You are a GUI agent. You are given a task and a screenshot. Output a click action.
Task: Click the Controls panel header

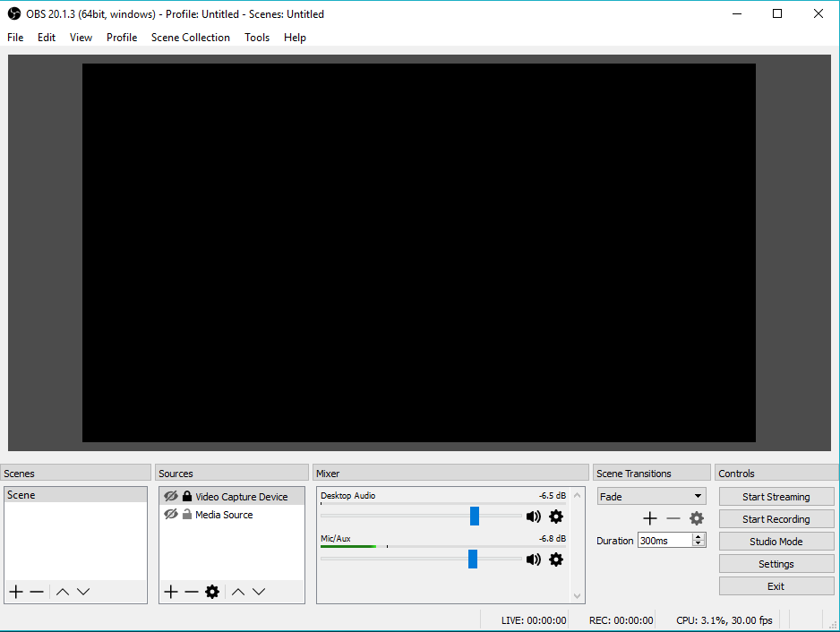tap(776, 473)
